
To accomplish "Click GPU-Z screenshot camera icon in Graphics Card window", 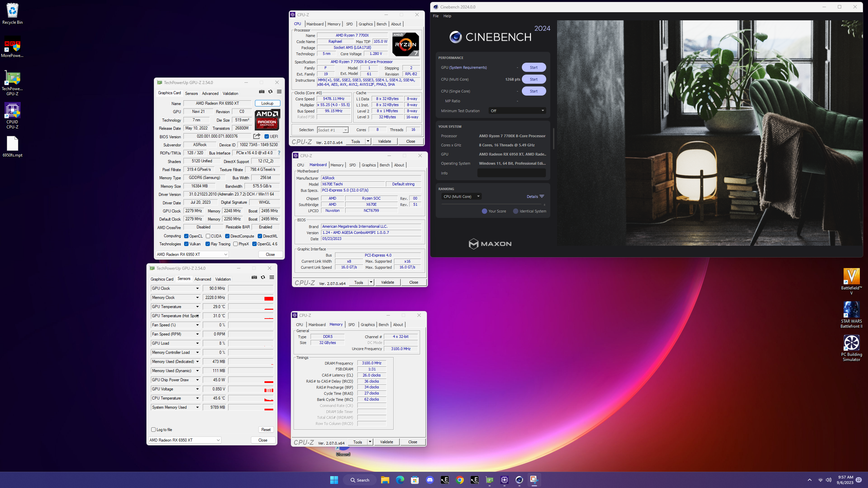I will (x=262, y=91).
